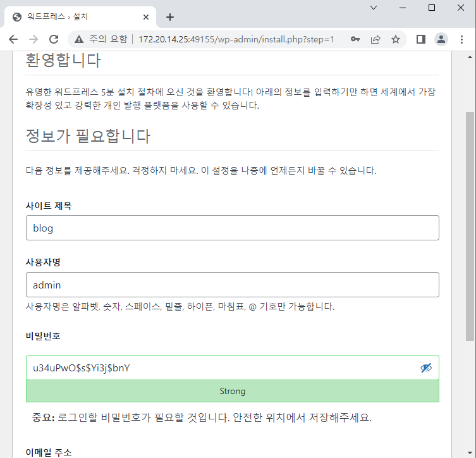Screen dimensions: 476x458
Task: Open the not-secure warning site info
Action: point(79,39)
